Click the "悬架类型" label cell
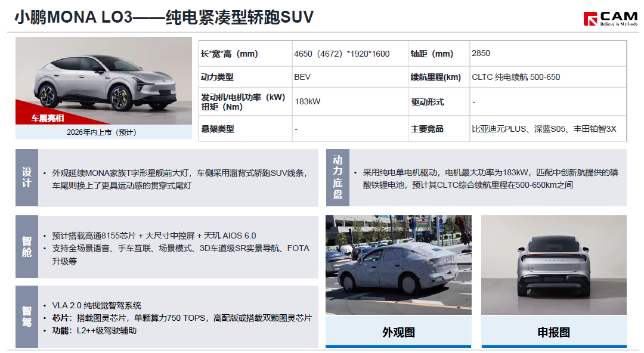 pyautogui.click(x=245, y=129)
